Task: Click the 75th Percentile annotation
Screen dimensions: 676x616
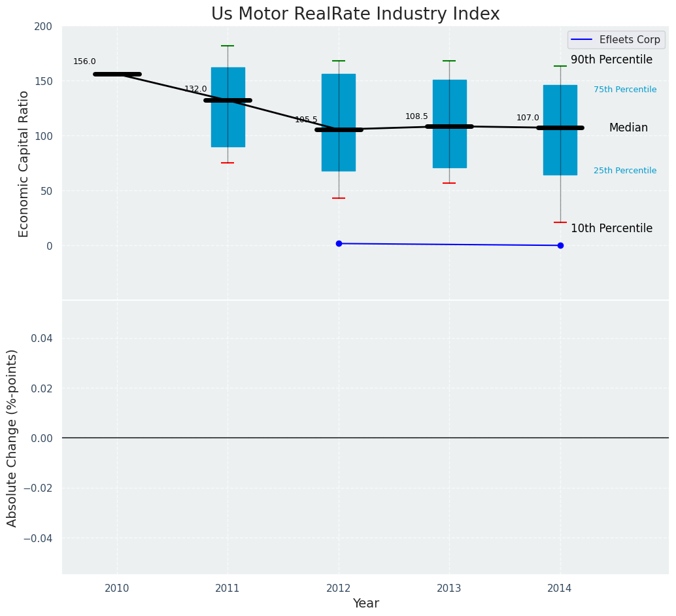Action: pos(625,90)
